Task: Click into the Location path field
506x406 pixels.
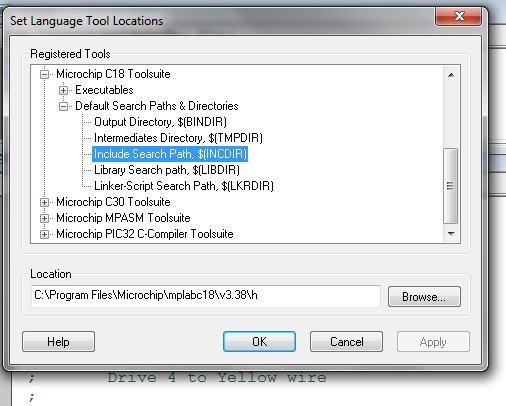Action: [206, 296]
